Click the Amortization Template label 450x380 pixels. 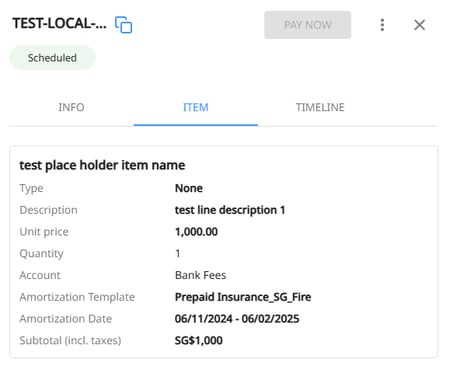pyautogui.click(x=77, y=297)
